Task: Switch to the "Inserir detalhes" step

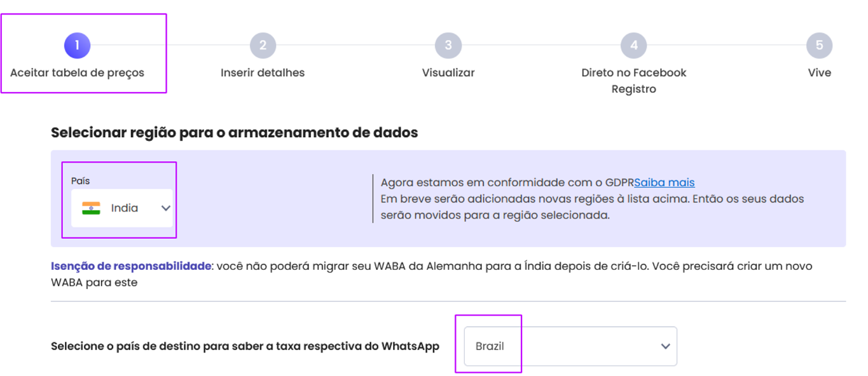Action: pyautogui.click(x=263, y=73)
